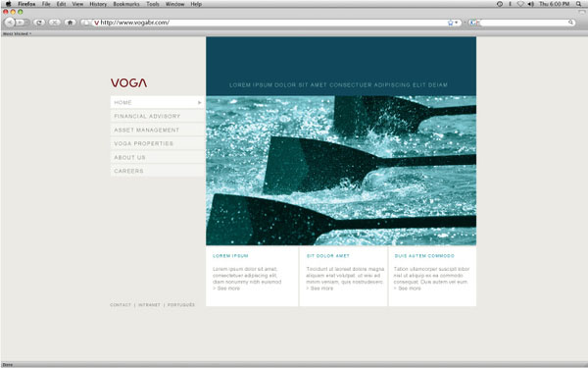Screen dimensions: 588x368
Task: Click the Contact footer link
Action: pos(121,305)
